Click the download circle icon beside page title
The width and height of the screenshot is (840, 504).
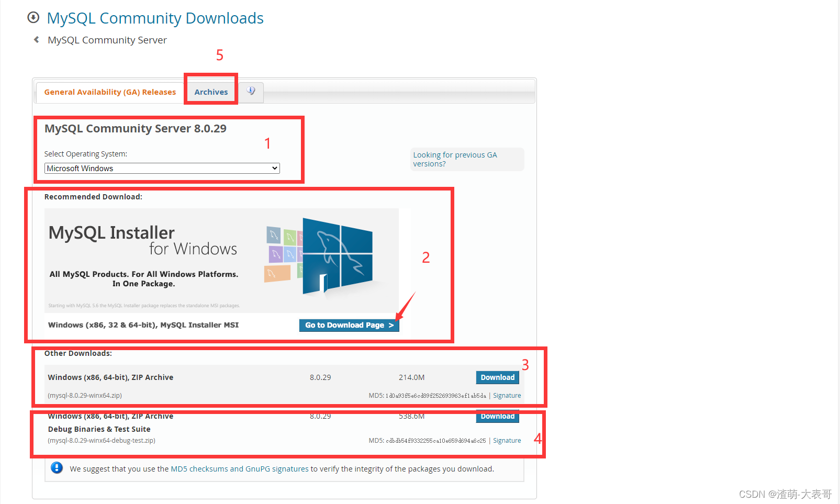[x=33, y=17]
